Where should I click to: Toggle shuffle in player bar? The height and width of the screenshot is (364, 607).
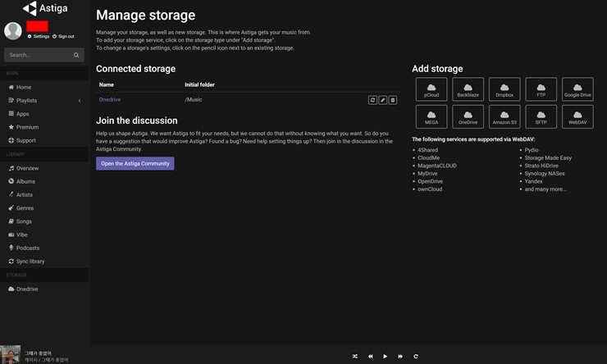[x=355, y=357]
